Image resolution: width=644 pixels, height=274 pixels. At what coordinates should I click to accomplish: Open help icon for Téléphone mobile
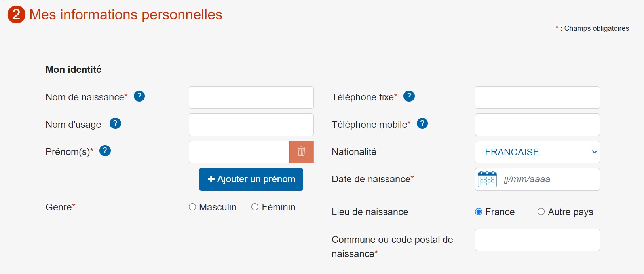(x=422, y=123)
